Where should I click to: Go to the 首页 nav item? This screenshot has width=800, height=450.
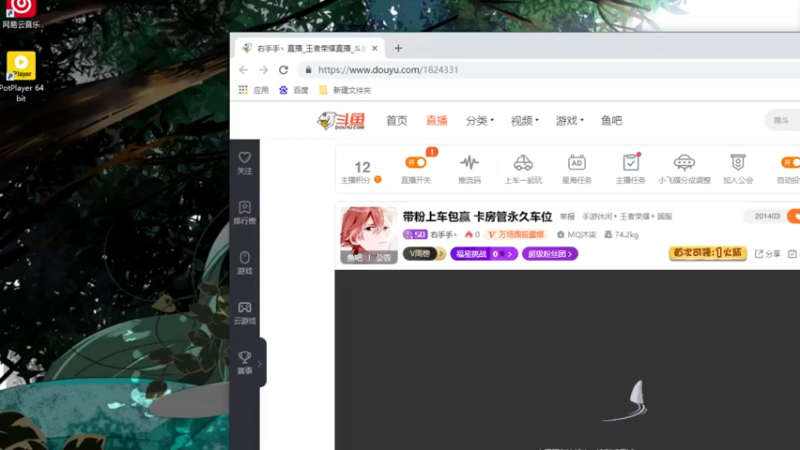click(x=397, y=121)
